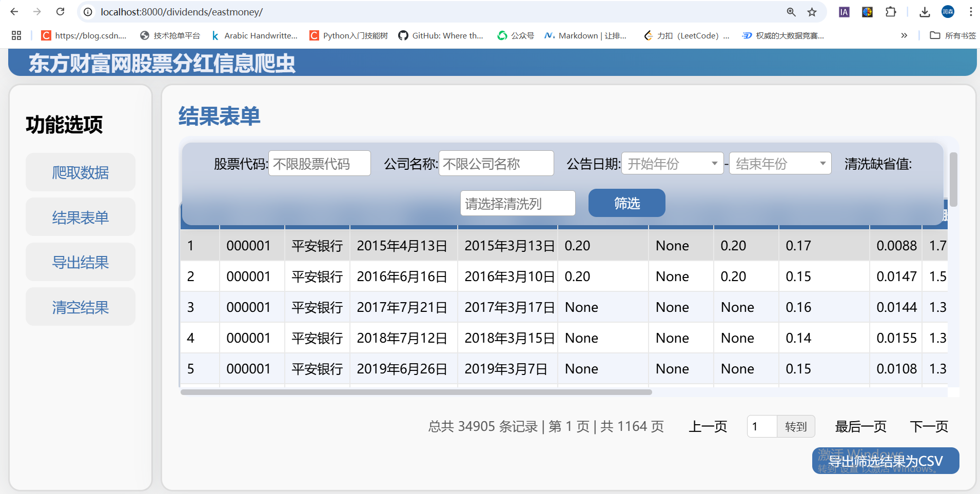Focus the page number input box
The height and width of the screenshot is (494, 980).
pyautogui.click(x=762, y=426)
